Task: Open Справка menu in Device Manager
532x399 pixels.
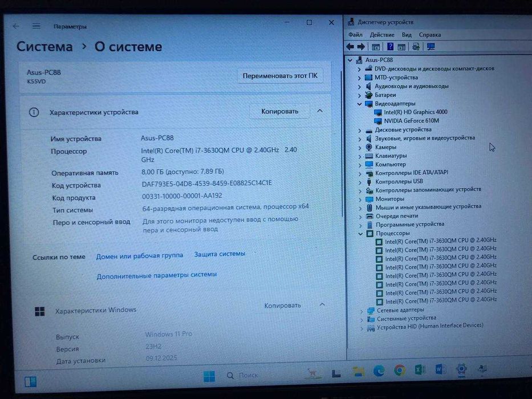Action: click(429, 35)
